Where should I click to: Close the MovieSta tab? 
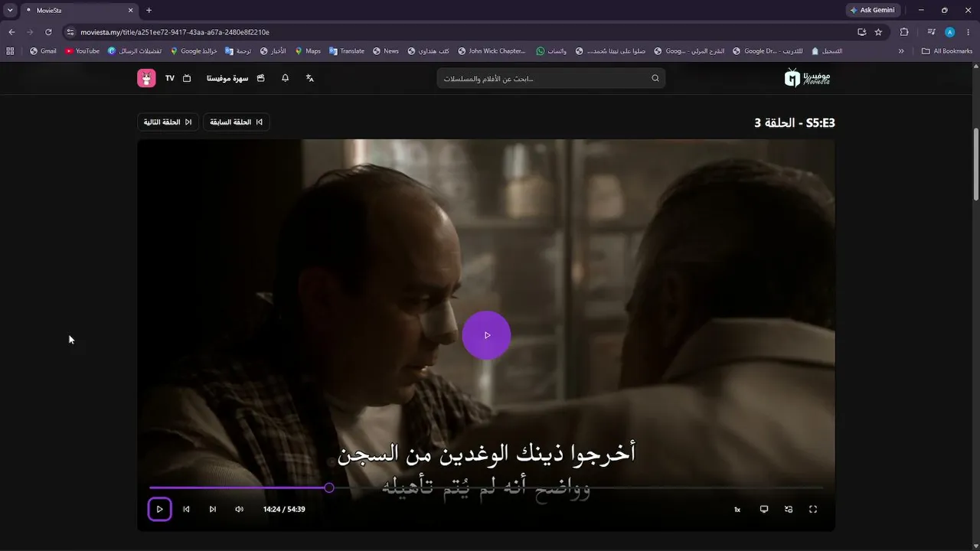coord(130,10)
